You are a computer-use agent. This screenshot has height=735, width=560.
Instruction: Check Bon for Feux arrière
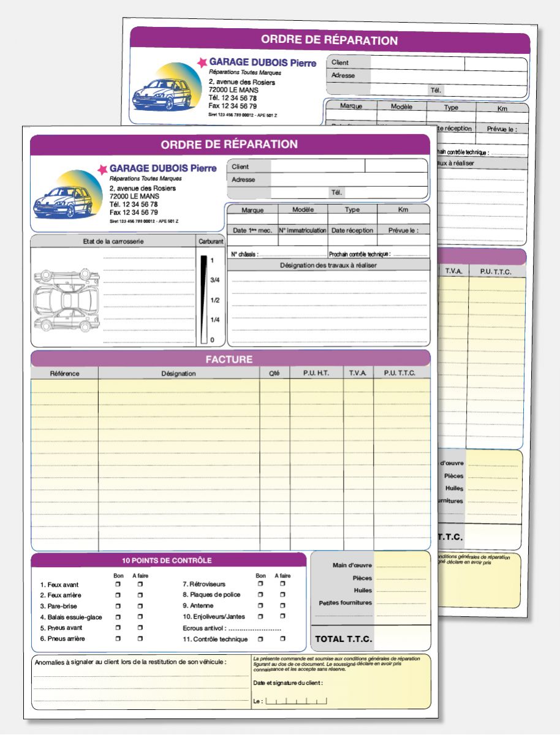click(118, 595)
